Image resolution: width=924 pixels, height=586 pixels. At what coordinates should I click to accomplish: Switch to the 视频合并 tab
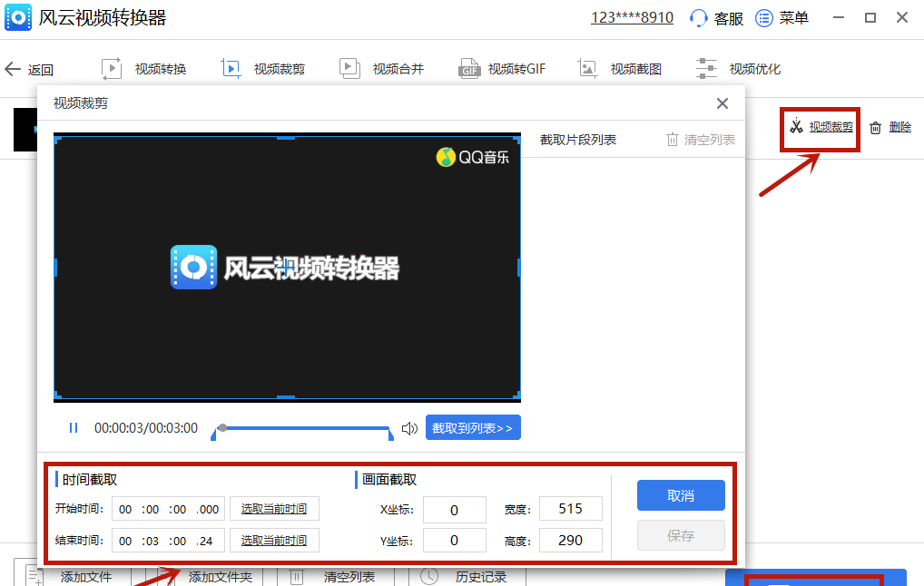[x=398, y=69]
